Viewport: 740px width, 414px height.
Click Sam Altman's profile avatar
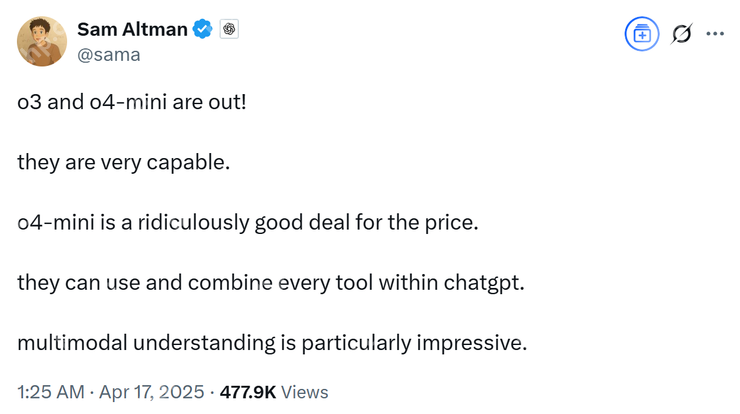42,42
